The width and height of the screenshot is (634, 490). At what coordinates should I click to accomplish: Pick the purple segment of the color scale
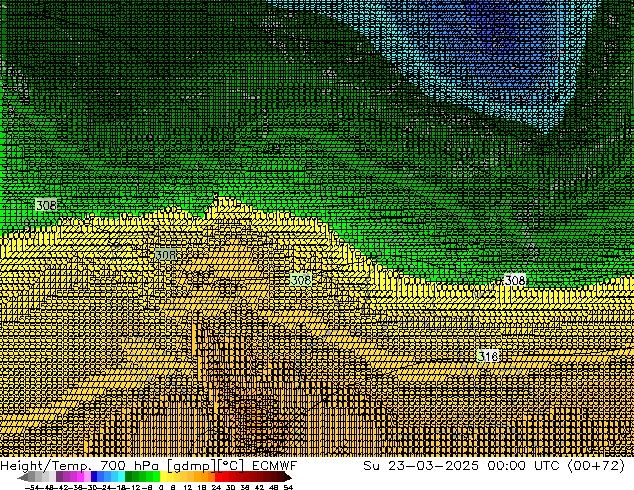coord(64,477)
